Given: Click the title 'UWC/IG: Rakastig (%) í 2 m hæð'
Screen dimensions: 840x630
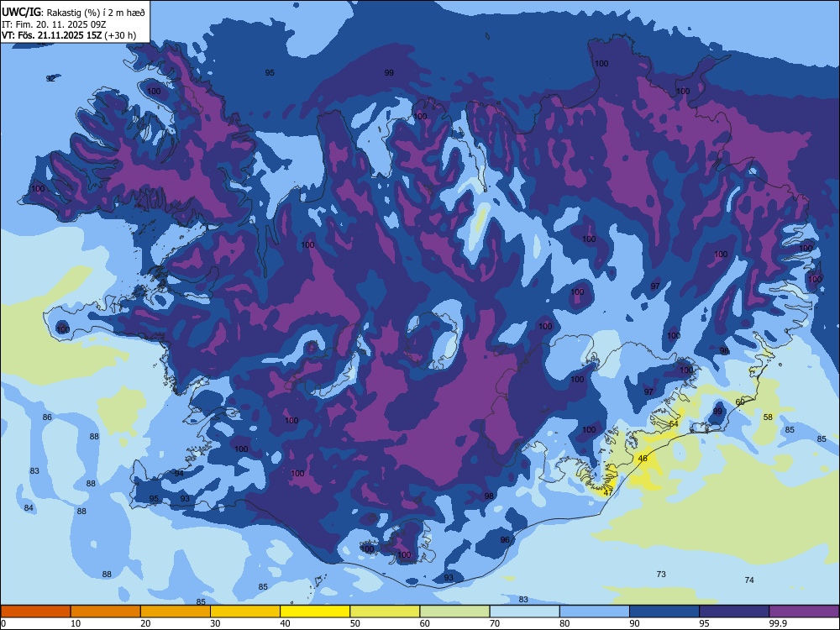Looking at the screenshot, I should [x=73, y=13].
